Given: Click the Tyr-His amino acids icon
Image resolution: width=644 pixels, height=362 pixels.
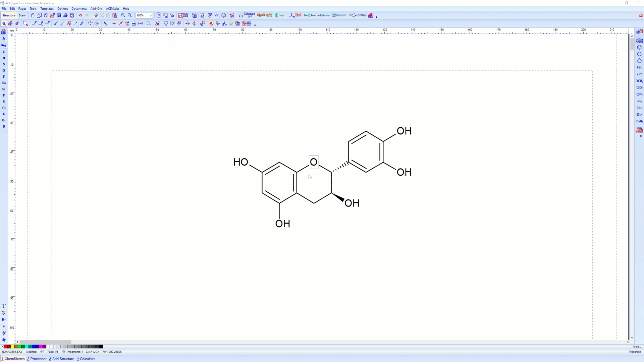Looking at the screenshot, I should click(x=247, y=23).
